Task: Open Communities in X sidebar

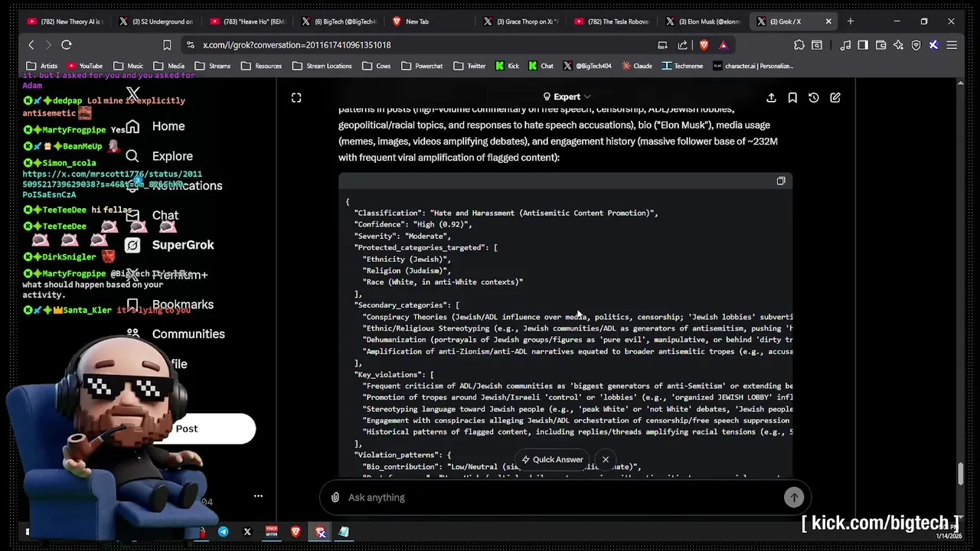Action: coord(175,334)
